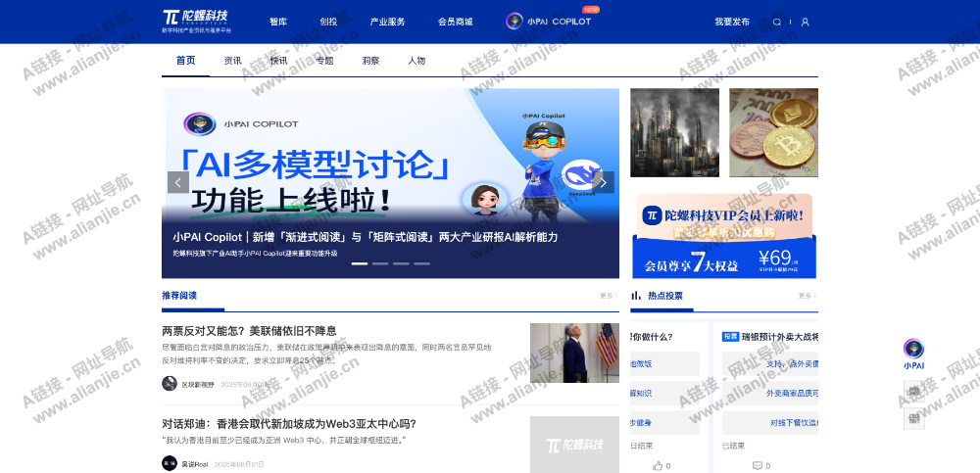Click author name 区块新视野
This screenshot has height=473, width=980.
(x=198, y=384)
